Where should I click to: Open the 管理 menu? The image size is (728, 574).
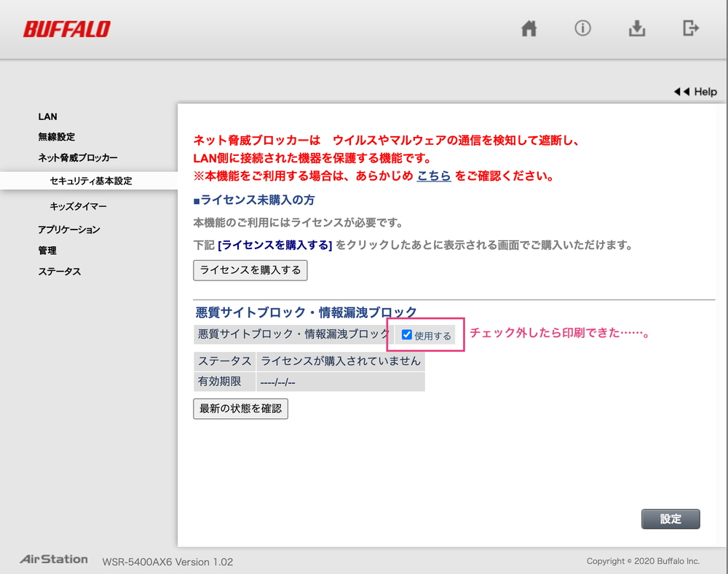(47, 250)
